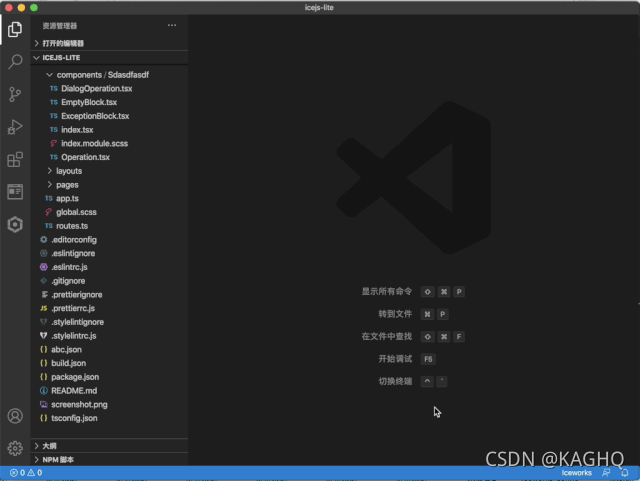The width and height of the screenshot is (640, 481).
Task: Open .eslintrc.js file
Action: tap(109, 267)
